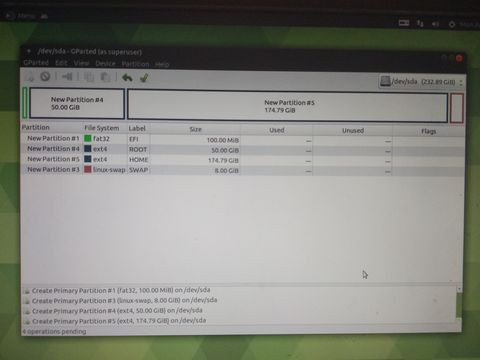This screenshot has height=360, width=480.
Task: Open the network indicator in top panel
Action: click(420, 23)
